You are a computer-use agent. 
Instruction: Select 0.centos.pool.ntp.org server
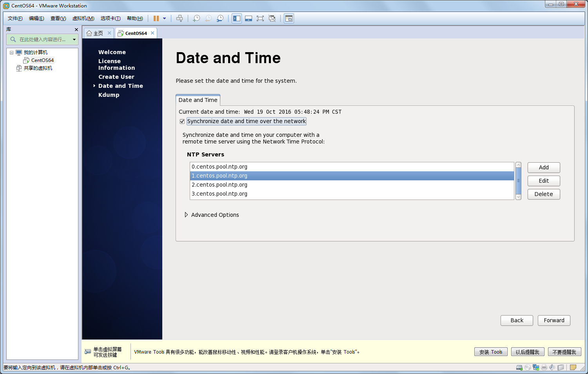click(352, 167)
